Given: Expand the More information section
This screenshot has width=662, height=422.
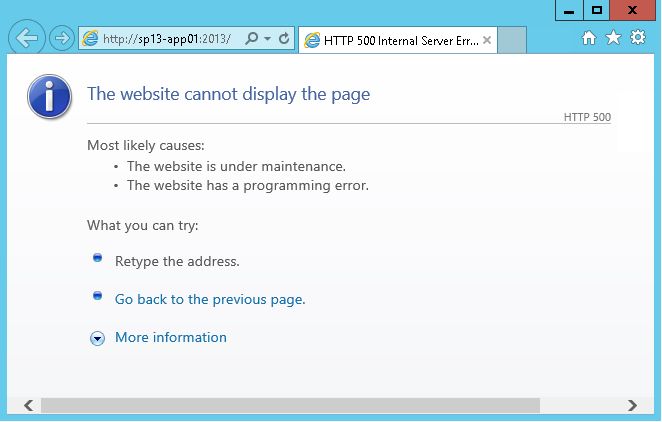Looking at the screenshot, I should click(171, 337).
